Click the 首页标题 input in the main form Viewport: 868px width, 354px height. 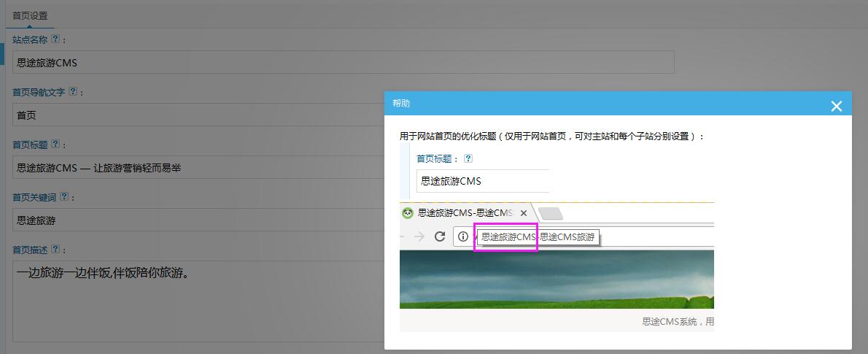[x=197, y=168]
